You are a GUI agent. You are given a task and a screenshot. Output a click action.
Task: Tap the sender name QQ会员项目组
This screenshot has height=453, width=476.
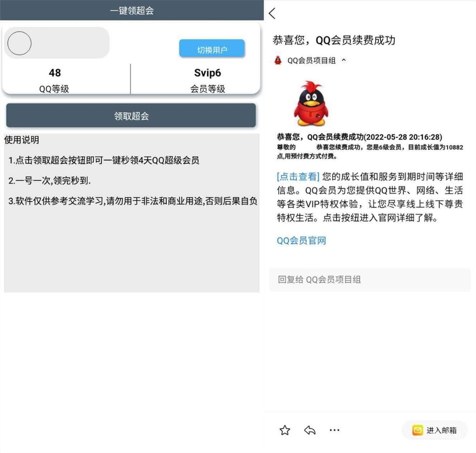point(311,61)
